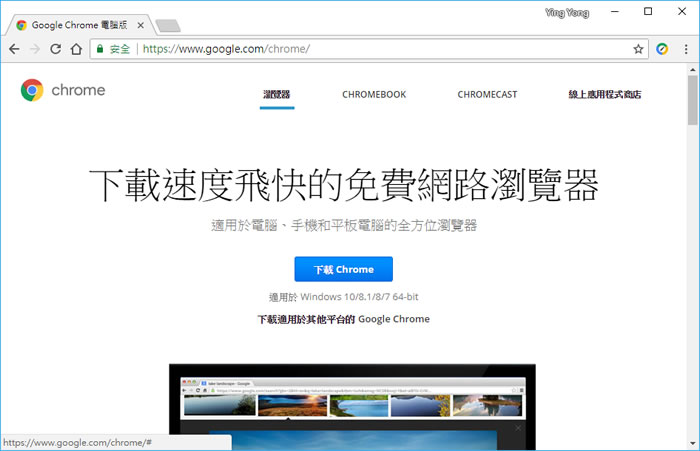Image resolution: width=700 pixels, height=451 pixels.
Task: Click the 安全 label in the address bar
Action: [120, 49]
